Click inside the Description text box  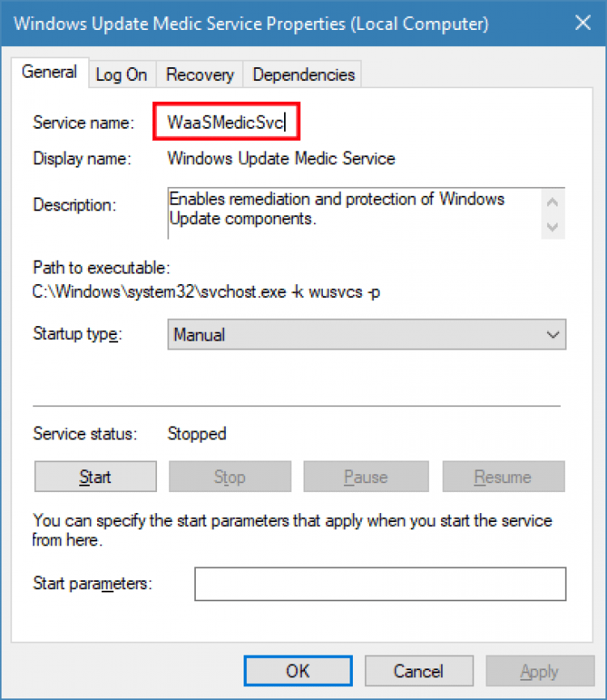coord(352,214)
